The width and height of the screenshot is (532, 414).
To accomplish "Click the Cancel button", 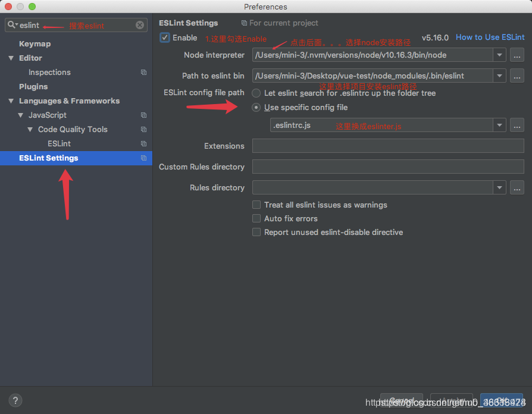I will click(x=401, y=400).
